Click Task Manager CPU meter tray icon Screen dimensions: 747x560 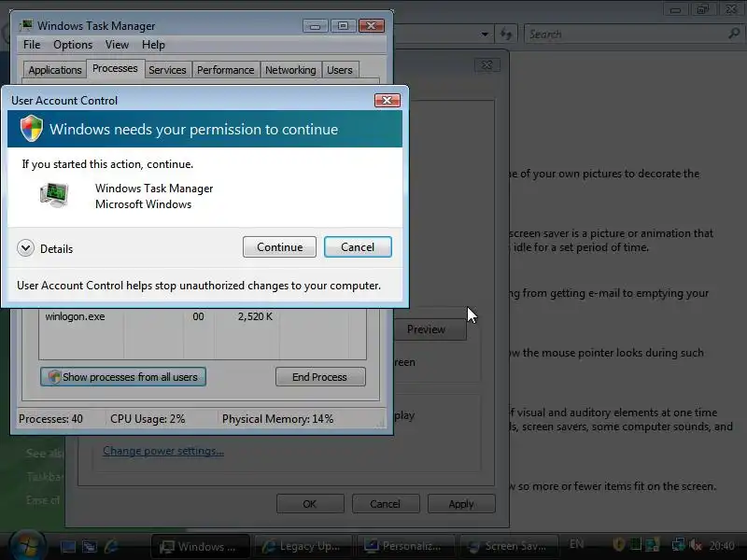(636, 544)
